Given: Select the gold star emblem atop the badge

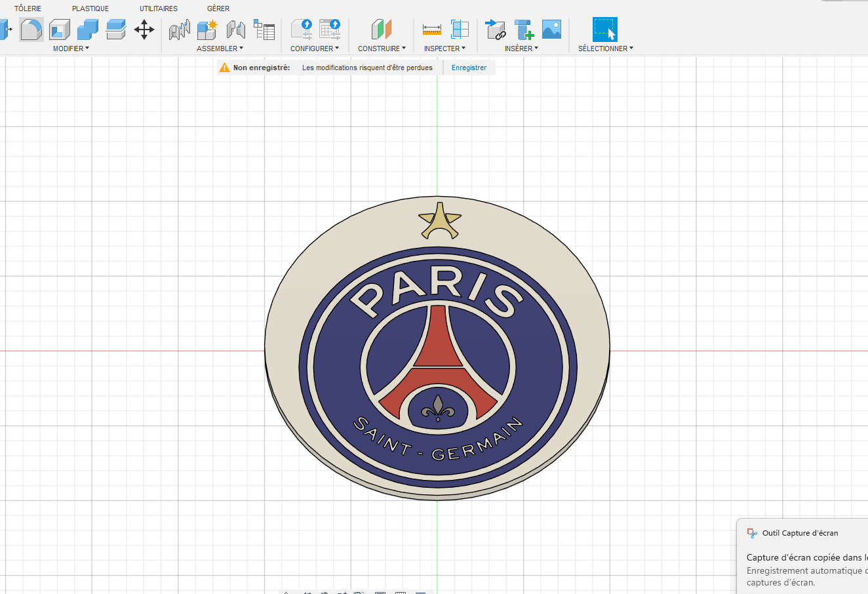Looking at the screenshot, I should point(440,221).
